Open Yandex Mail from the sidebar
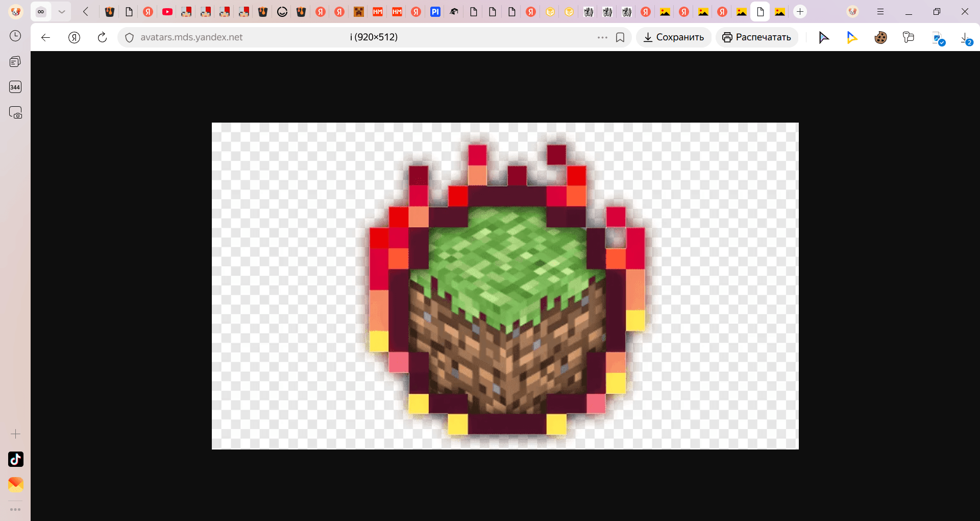 point(16,484)
